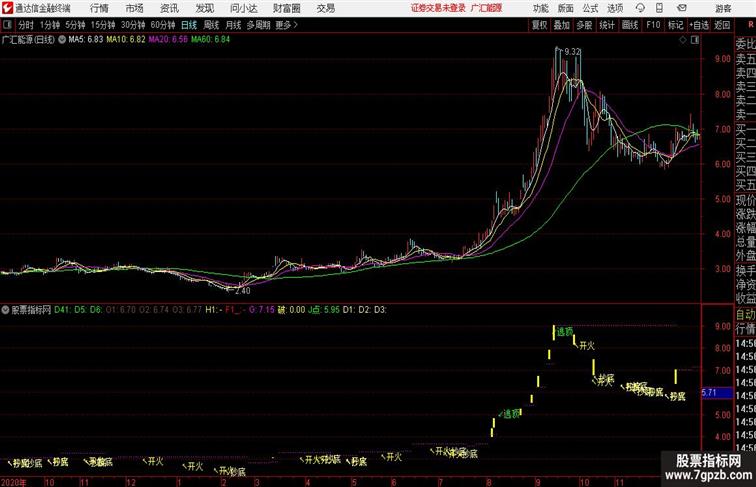The height and width of the screenshot is (487, 756).
Task: Expand the dropdown next to 广汇能源(日线)
Action: click(x=62, y=40)
